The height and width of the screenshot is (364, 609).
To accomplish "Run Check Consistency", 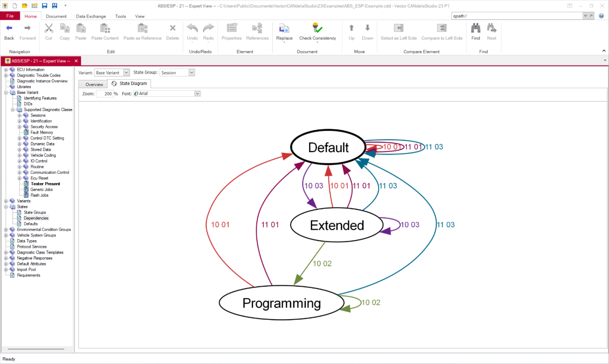I will (318, 28).
